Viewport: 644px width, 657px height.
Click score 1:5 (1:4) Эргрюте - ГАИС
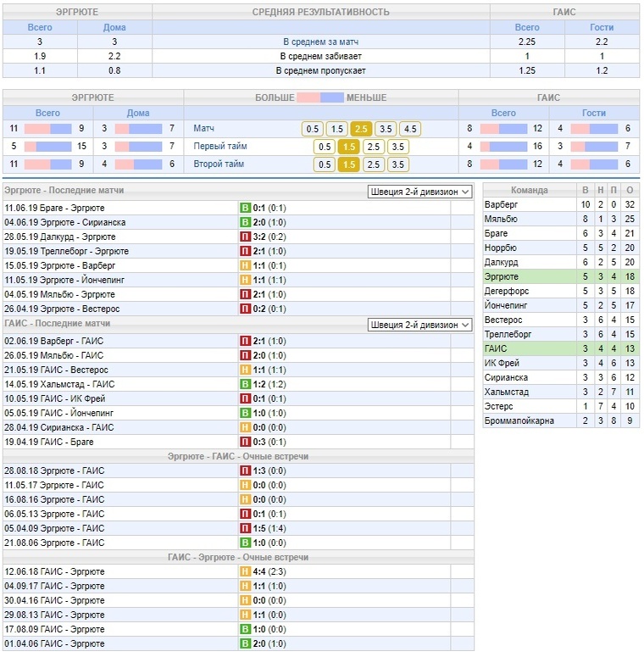click(269, 528)
